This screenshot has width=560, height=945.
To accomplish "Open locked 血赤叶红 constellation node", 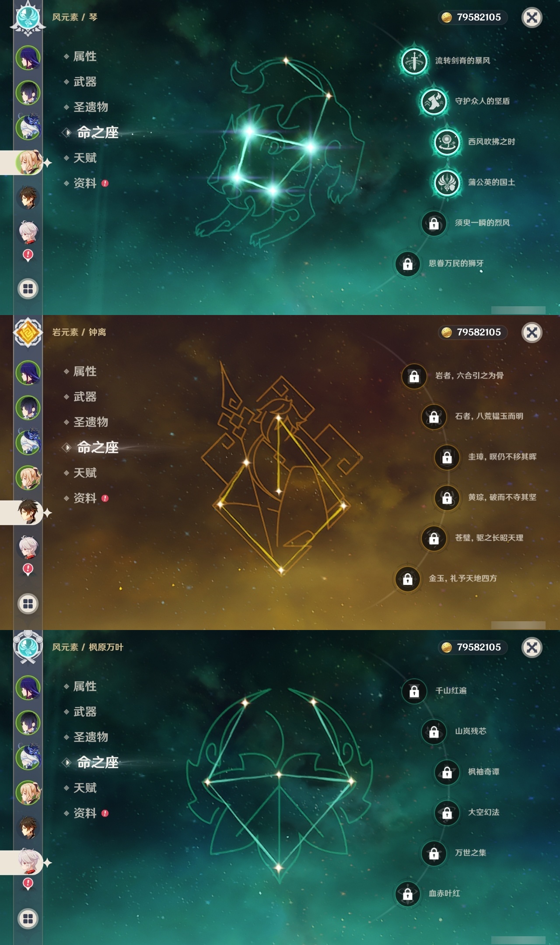I will pyautogui.click(x=407, y=894).
